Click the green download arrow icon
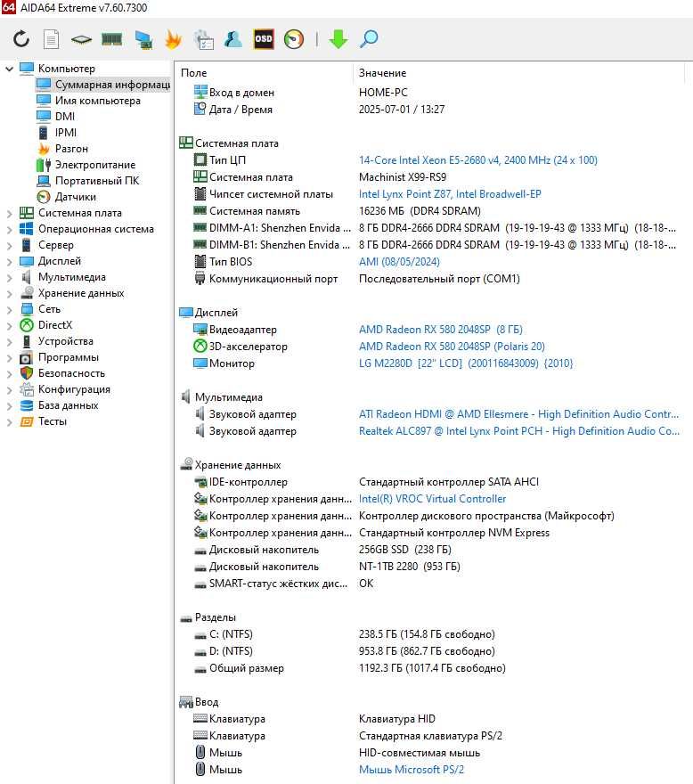 click(338, 39)
